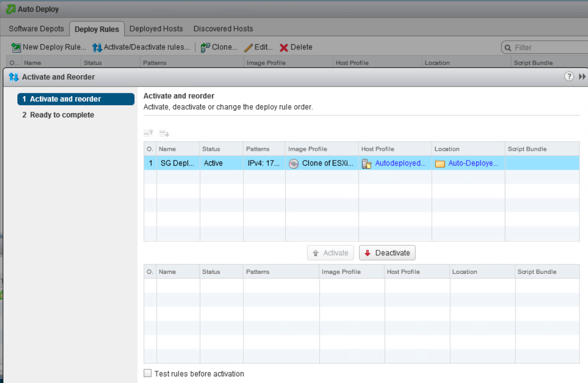Click Patterns header in background Deploy Rules list
The height and width of the screenshot is (383, 588).
tap(192, 62)
